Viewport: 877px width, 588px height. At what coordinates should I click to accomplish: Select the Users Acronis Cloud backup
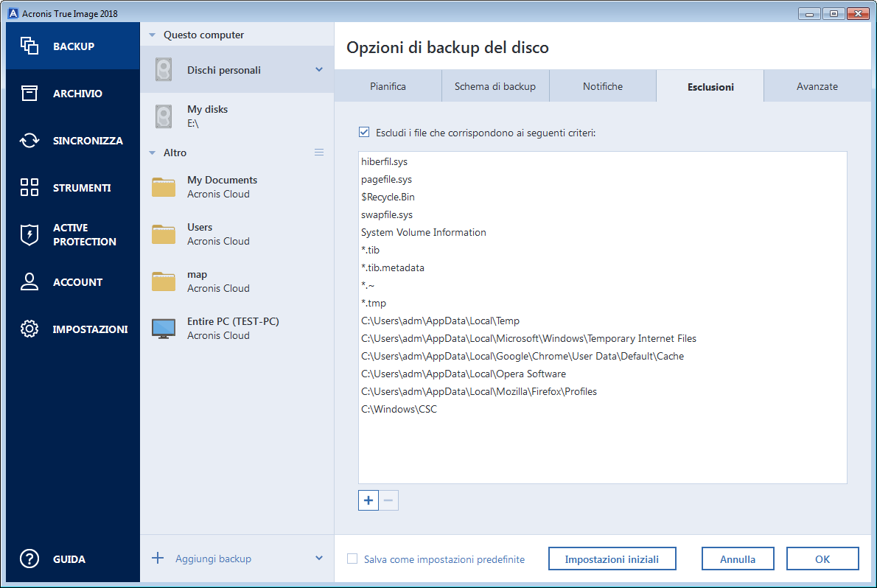pos(237,234)
